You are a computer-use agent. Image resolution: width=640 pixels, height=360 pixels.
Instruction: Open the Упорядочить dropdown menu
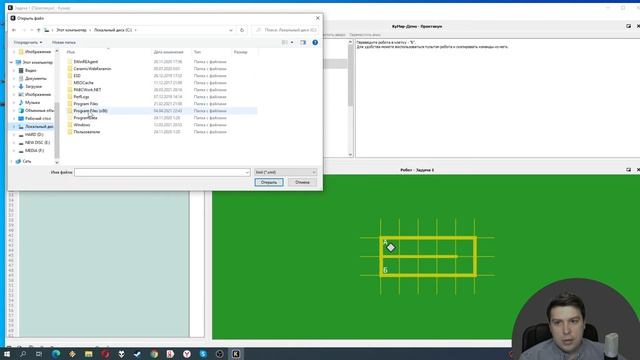click(x=28, y=42)
